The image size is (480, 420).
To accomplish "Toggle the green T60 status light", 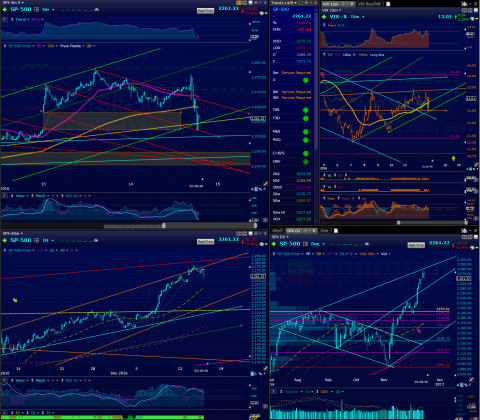I will point(306,110).
